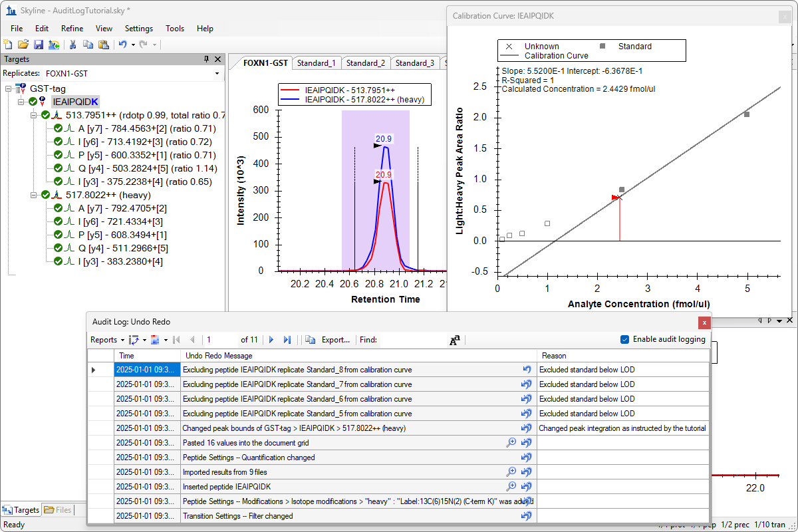Click the Undo arrow in main toolbar
This screenshot has width=798, height=532.
pos(122,45)
